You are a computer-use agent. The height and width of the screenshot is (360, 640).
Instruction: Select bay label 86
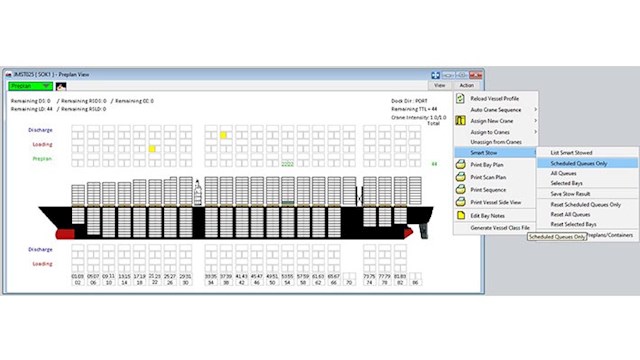(x=415, y=282)
